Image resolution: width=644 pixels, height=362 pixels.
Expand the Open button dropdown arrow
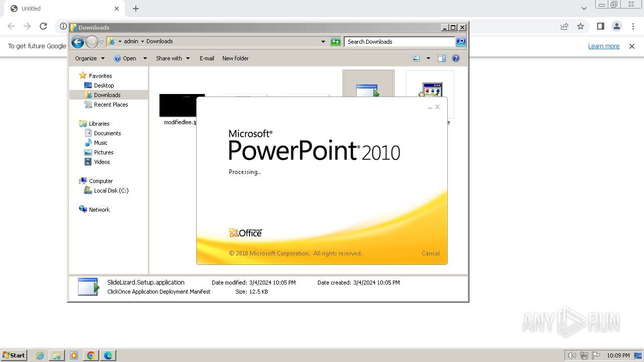(x=145, y=58)
